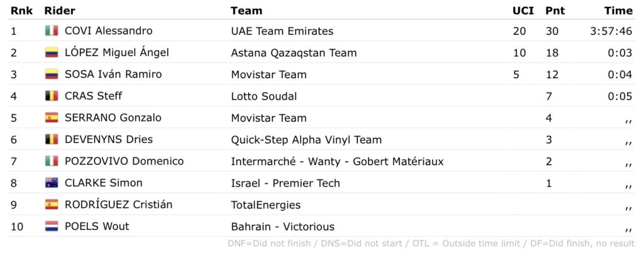
Task: Click the Australian flag beside CLARKE Simon
Action: (52, 183)
